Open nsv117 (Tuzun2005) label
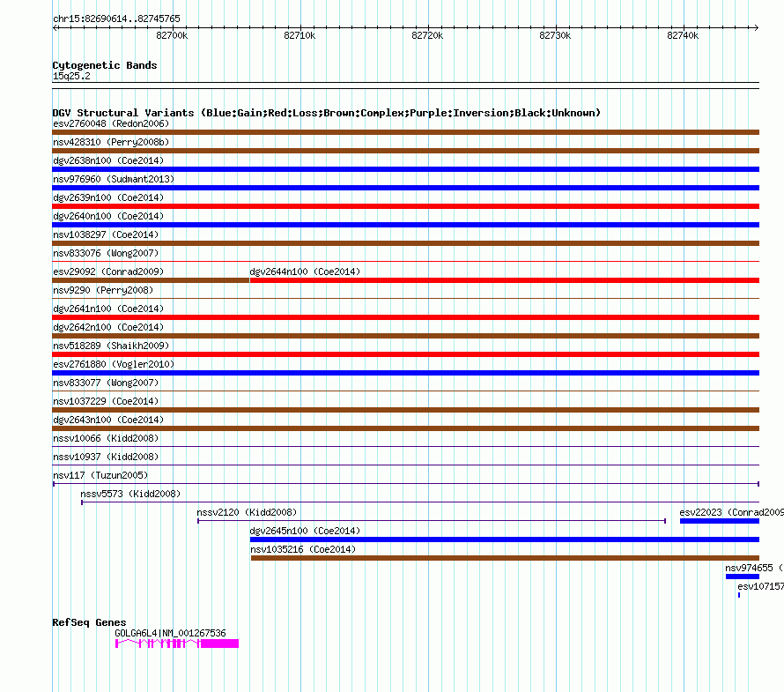 pos(100,475)
